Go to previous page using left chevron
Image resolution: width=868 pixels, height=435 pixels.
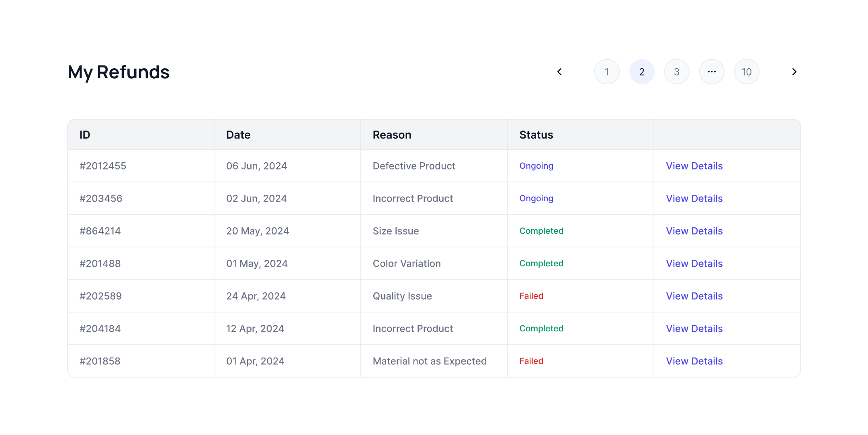pyautogui.click(x=559, y=72)
